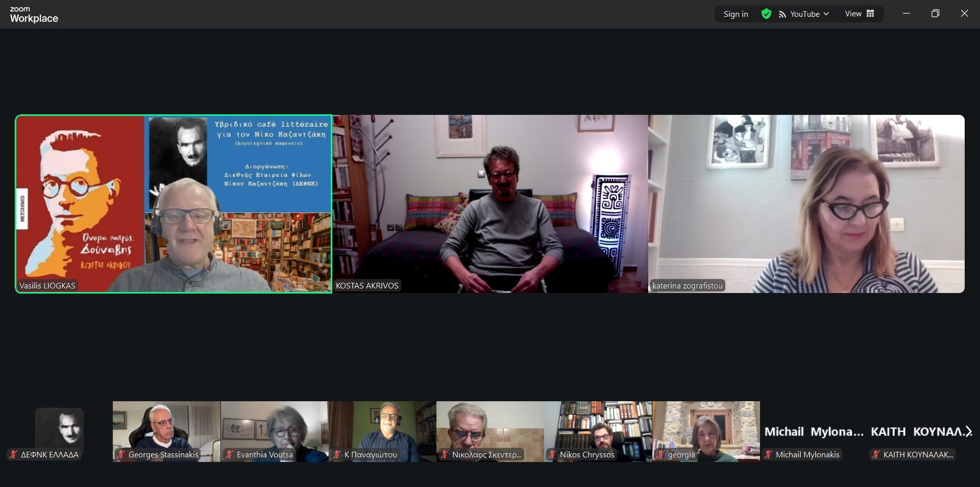This screenshot has height=487, width=980.
Task: Click muted mic icon beside Michail Mylonakis
Action: coord(768,454)
